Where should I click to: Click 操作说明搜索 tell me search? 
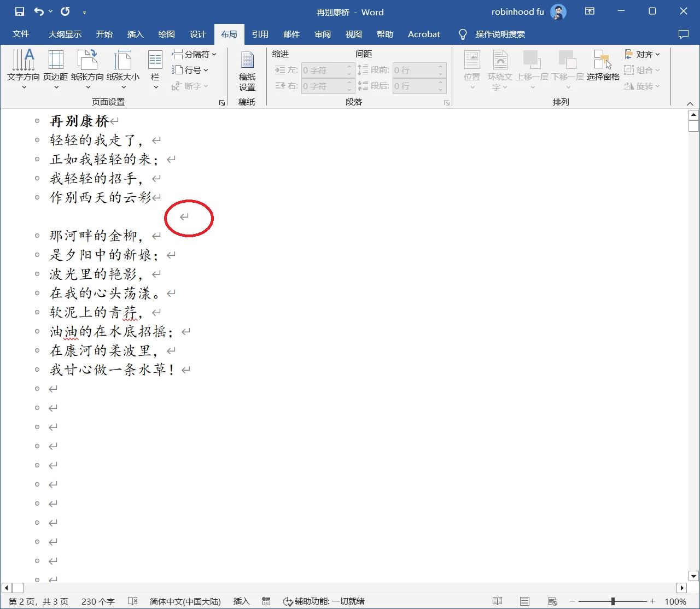click(500, 34)
